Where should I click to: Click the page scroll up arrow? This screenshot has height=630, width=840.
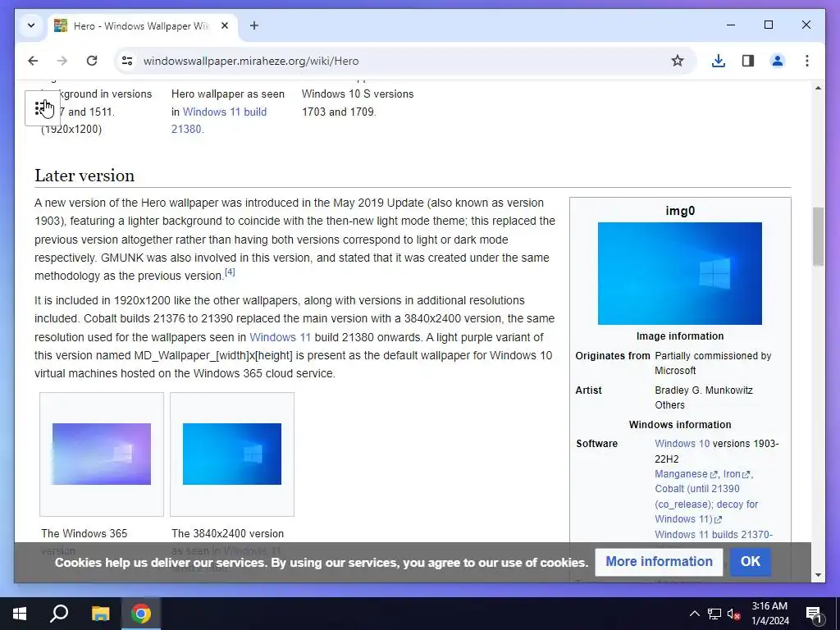[x=818, y=88]
